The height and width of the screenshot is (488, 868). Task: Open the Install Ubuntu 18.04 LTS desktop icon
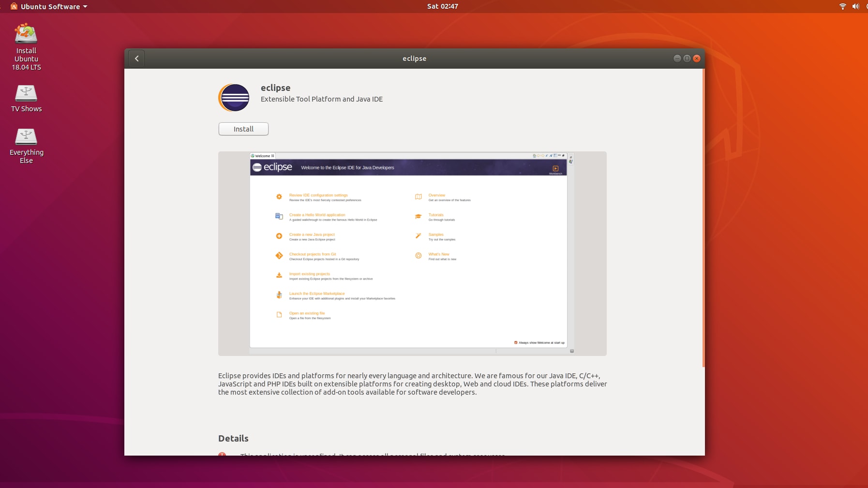pos(26,47)
